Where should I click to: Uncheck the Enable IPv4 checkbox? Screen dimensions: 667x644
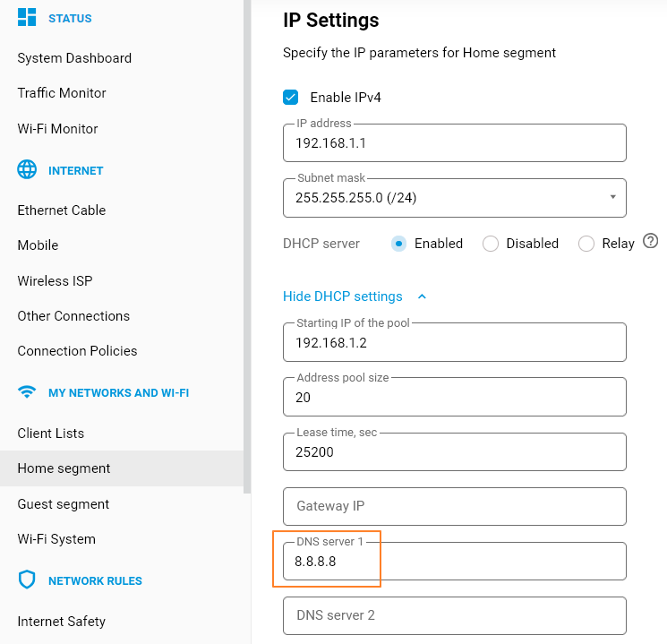coord(291,98)
